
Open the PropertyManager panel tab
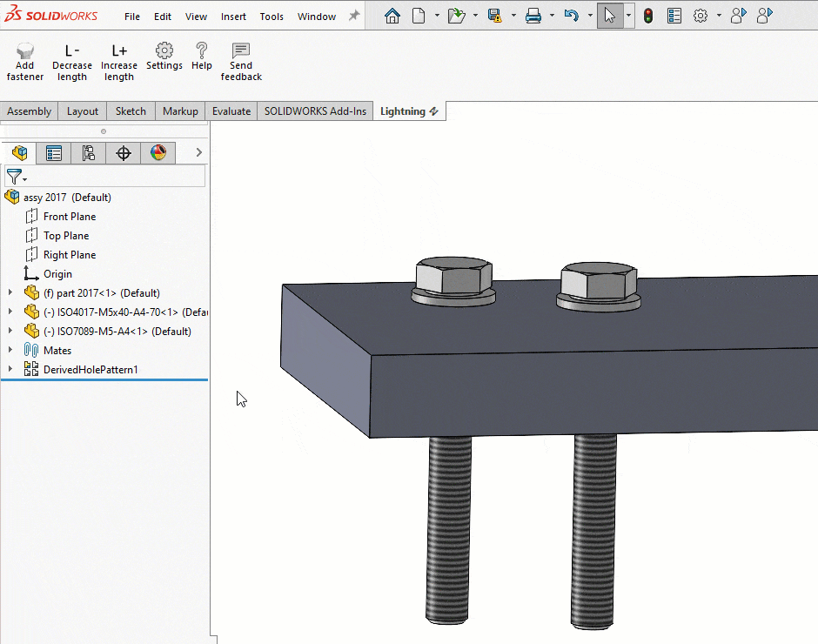pos(54,153)
